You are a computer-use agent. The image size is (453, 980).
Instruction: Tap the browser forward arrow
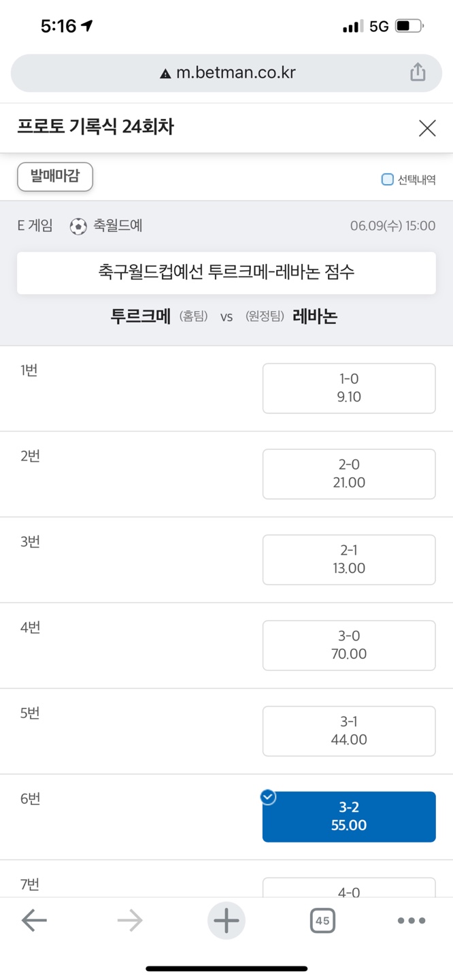129,921
